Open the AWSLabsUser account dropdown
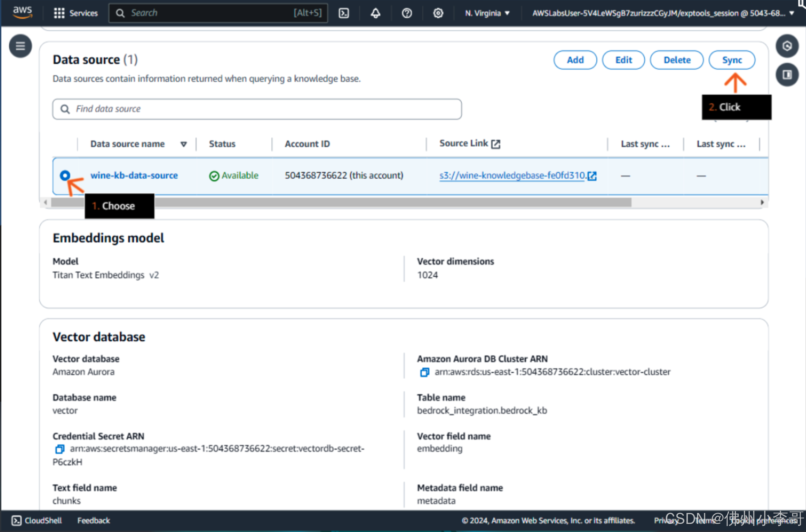Viewport: 806px width, 532px height. point(663,13)
